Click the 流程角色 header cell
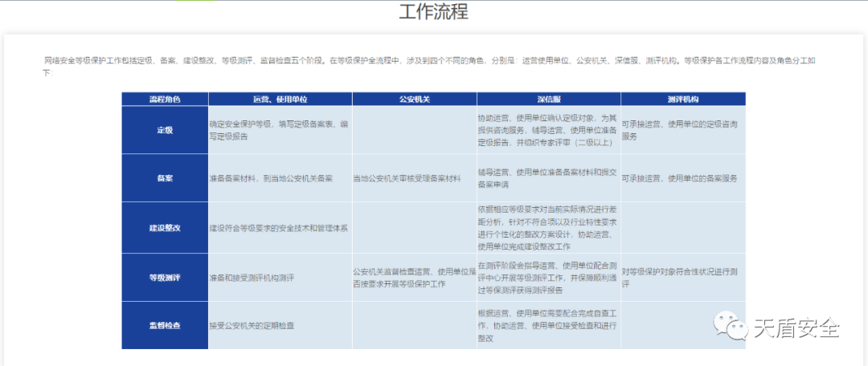Image resolution: width=868 pixels, height=366 pixels. (x=165, y=100)
